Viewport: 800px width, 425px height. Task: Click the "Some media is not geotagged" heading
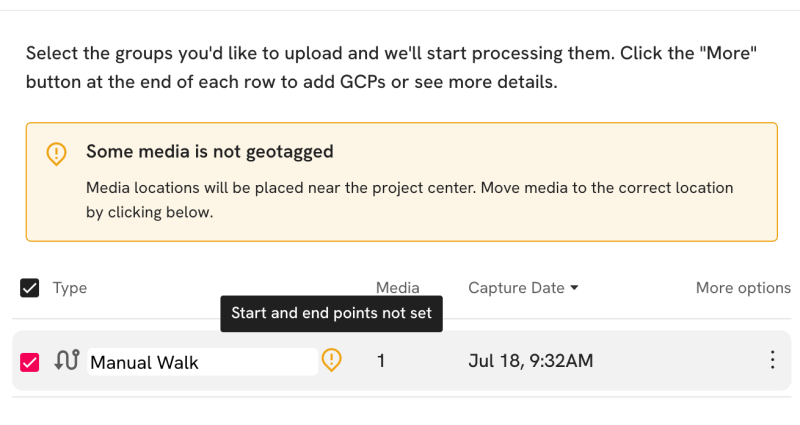(x=210, y=152)
